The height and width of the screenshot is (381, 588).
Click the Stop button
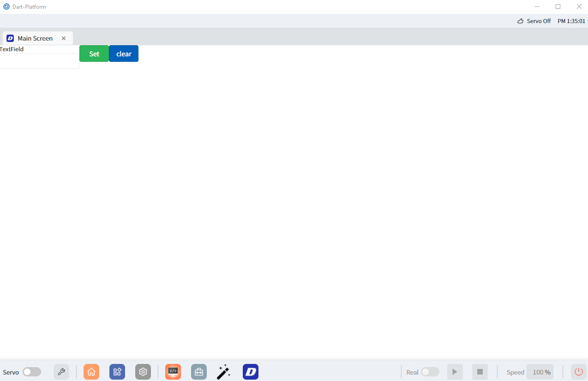pyautogui.click(x=480, y=372)
